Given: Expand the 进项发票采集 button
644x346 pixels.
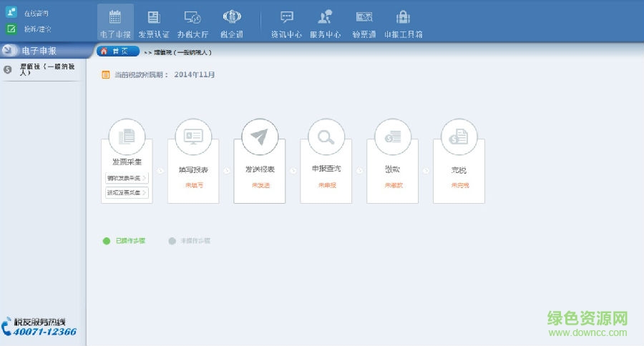Looking at the screenshot, I should pyautogui.click(x=127, y=192).
